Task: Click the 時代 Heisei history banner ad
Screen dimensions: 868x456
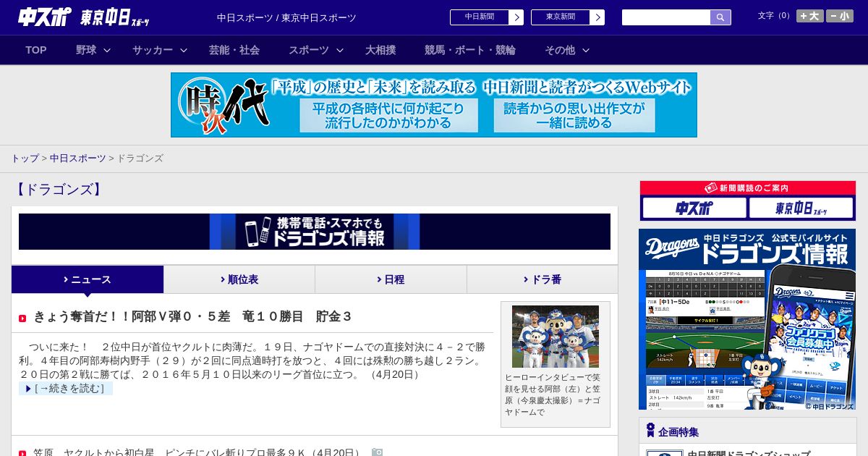Action: 434,105
